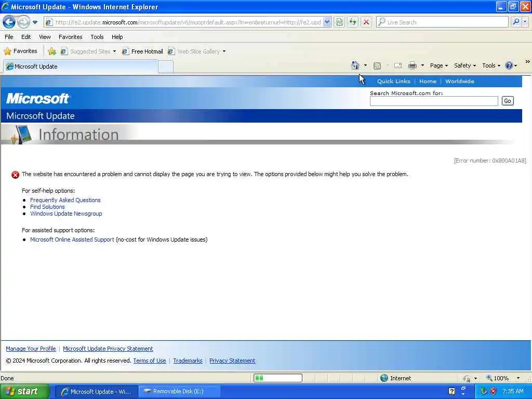Click Manage Your Profile link
The height and width of the screenshot is (399, 532).
tap(31, 349)
